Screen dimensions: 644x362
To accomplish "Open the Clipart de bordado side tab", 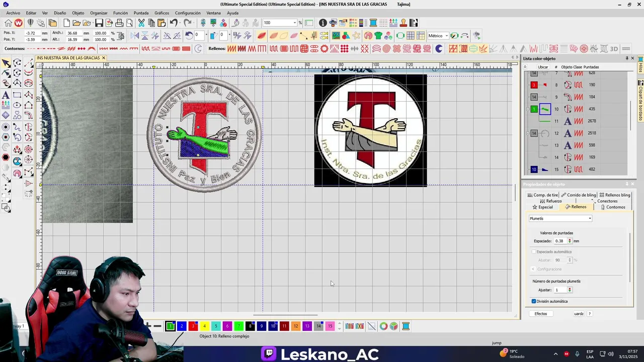I will coord(640,101).
